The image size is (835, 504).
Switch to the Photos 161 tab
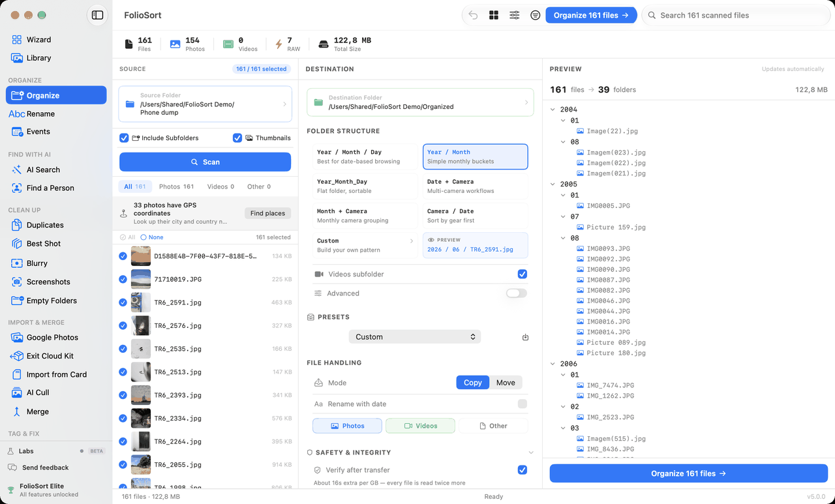click(176, 186)
